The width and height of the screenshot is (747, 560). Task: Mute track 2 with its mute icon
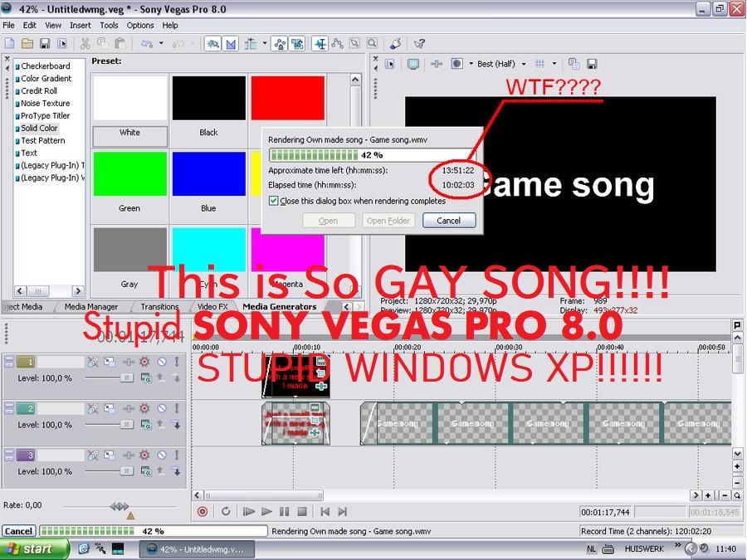click(x=162, y=407)
